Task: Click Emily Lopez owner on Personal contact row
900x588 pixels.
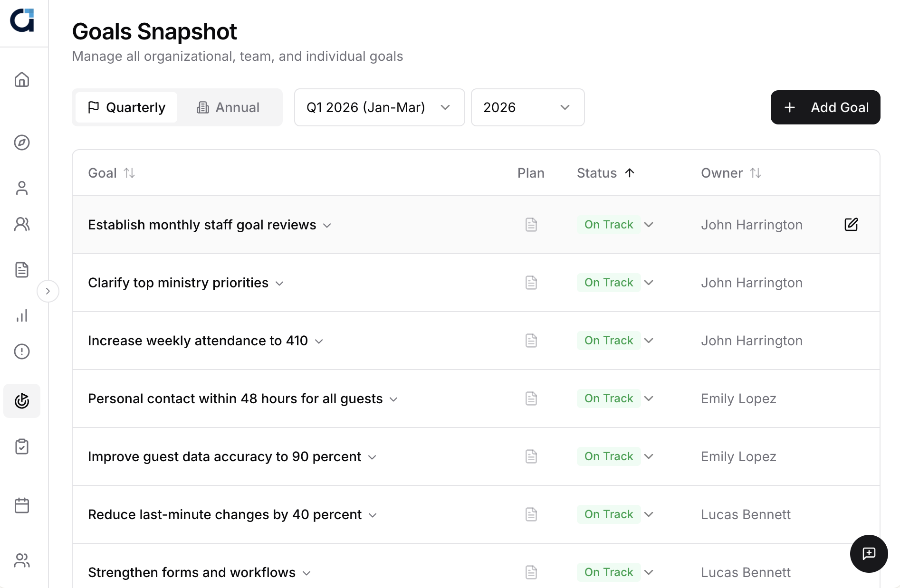Action: [738, 398]
